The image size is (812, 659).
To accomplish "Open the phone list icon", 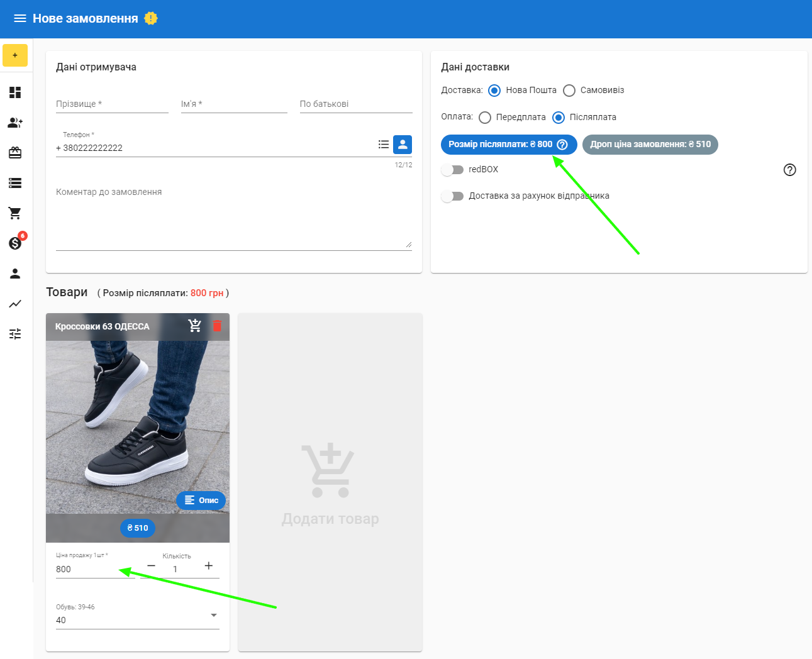I will tap(384, 145).
